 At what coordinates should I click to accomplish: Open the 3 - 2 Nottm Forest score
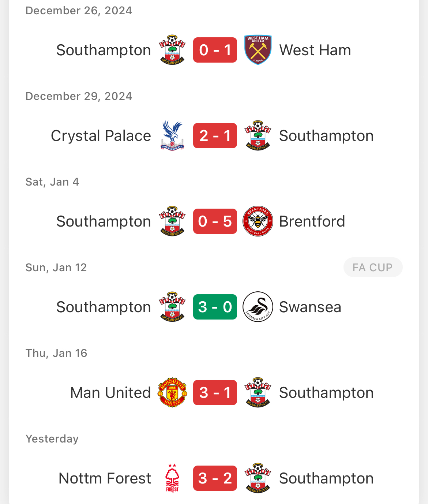215,478
